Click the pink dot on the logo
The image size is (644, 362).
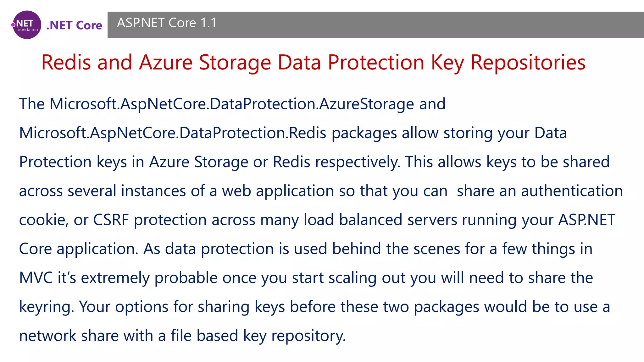click(13, 25)
